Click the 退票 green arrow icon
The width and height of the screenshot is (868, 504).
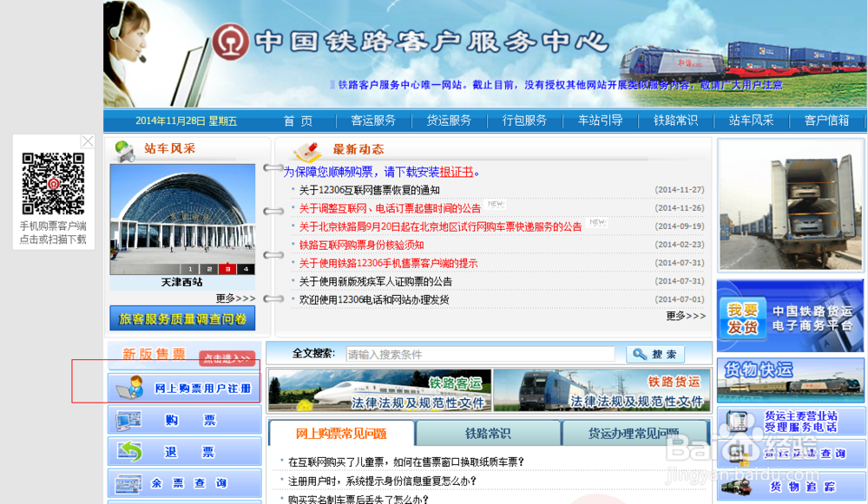tap(129, 451)
